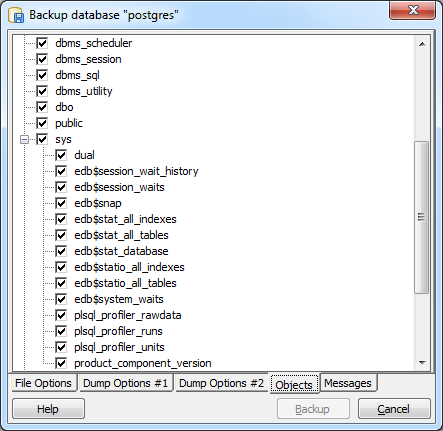This screenshot has width=443, height=431.
Task: Open the Dump Options #2 tab
Action: (x=221, y=383)
